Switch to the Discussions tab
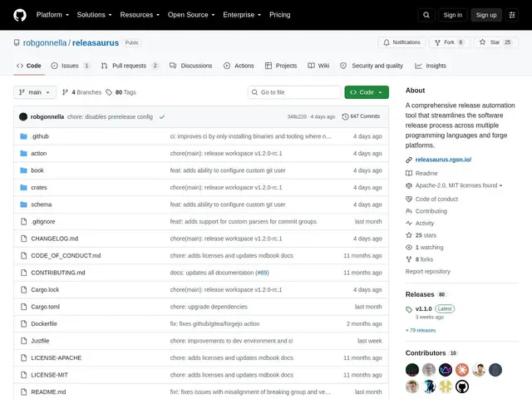 pos(190,66)
